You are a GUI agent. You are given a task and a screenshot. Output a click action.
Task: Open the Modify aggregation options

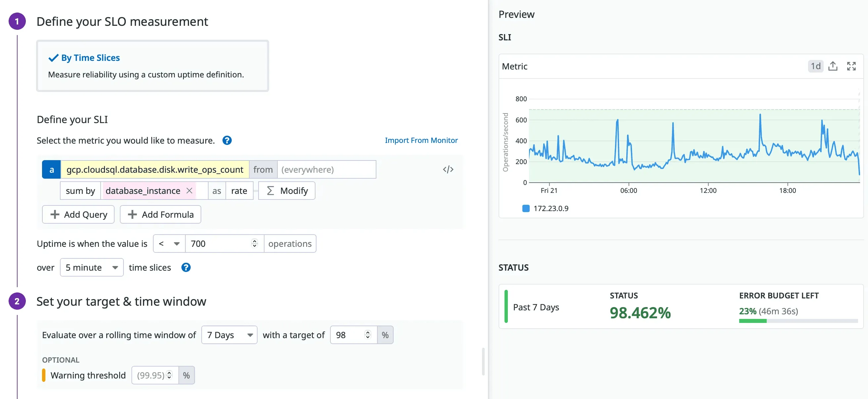pyautogui.click(x=286, y=191)
